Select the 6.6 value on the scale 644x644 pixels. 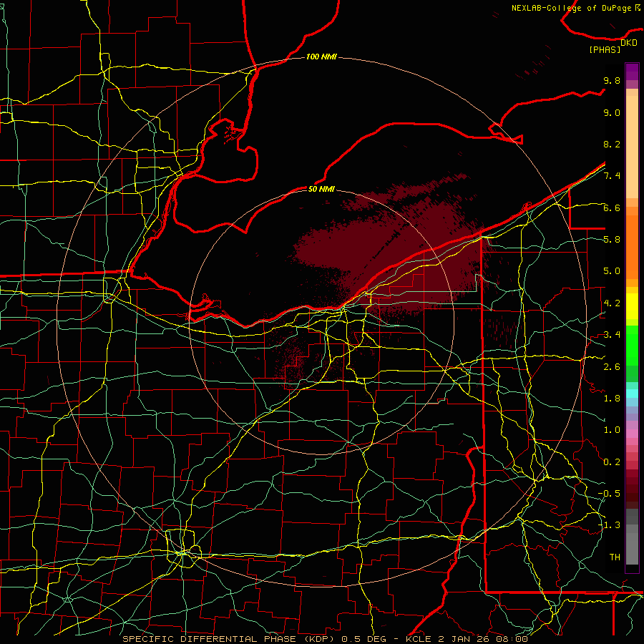[x=612, y=208]
